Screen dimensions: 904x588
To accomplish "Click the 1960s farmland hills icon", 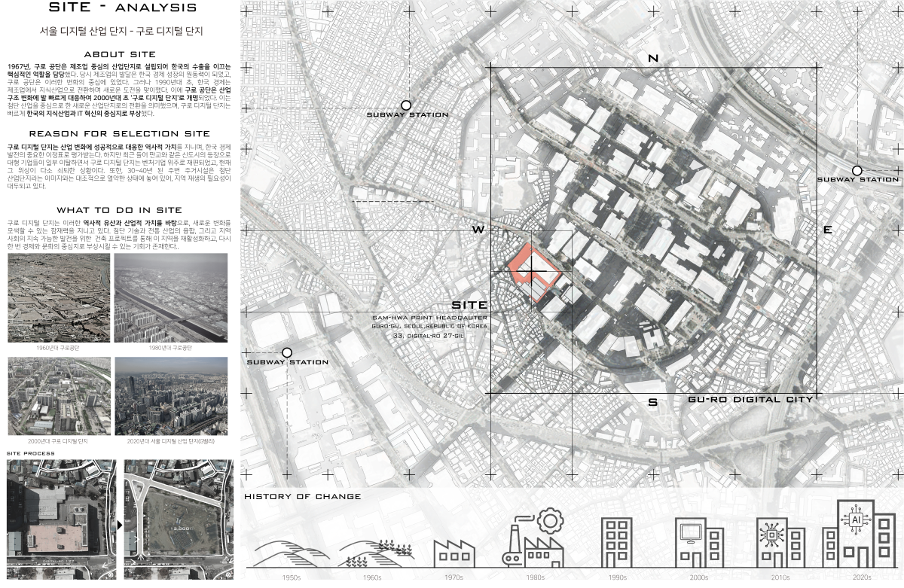I will (376, 553).
